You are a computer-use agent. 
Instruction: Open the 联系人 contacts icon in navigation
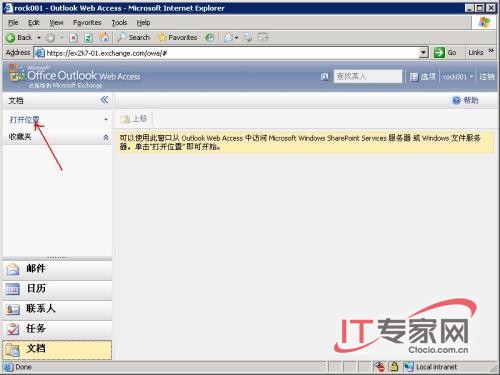click(13, 309)
